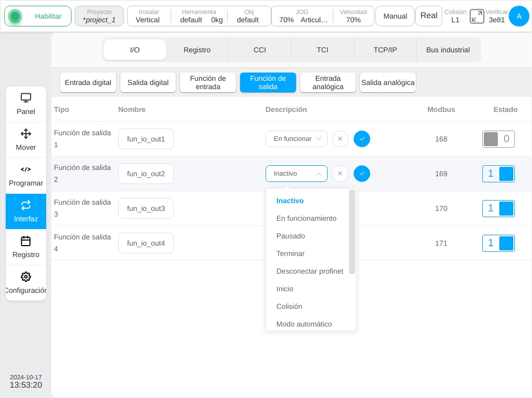The height and width of the screenshot is (398, 532).
Task: Choose 'Pausado' from the list
Action: (307, 236)
